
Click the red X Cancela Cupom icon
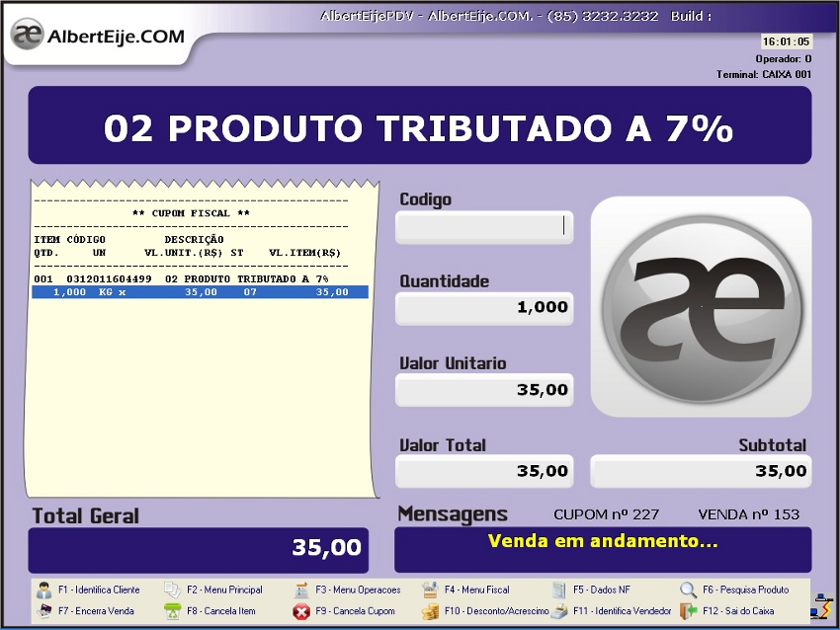point(301,611)
